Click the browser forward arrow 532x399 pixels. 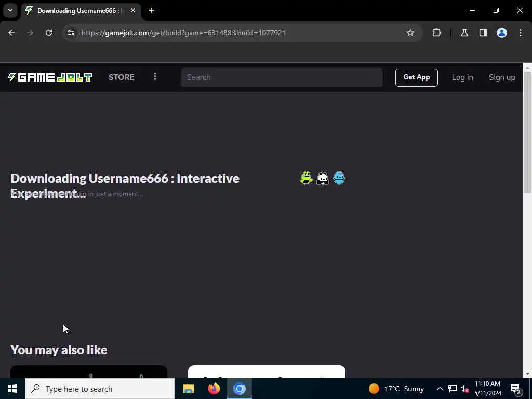(30, 33)
